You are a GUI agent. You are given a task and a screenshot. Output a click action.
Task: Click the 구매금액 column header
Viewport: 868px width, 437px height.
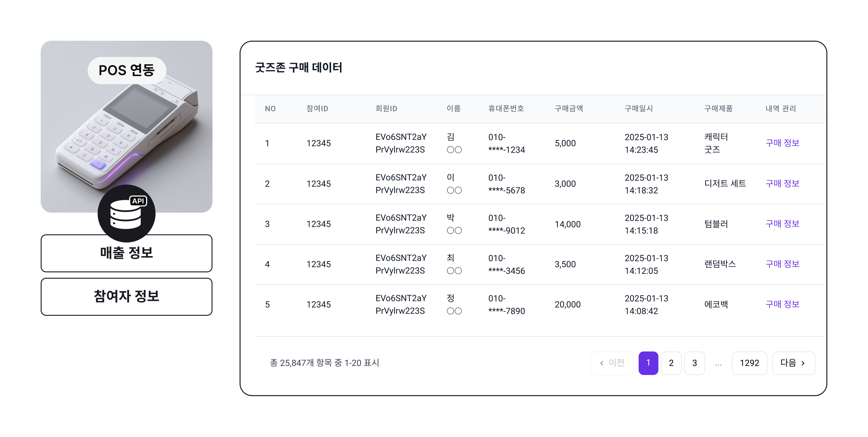(x=569, y=109)
